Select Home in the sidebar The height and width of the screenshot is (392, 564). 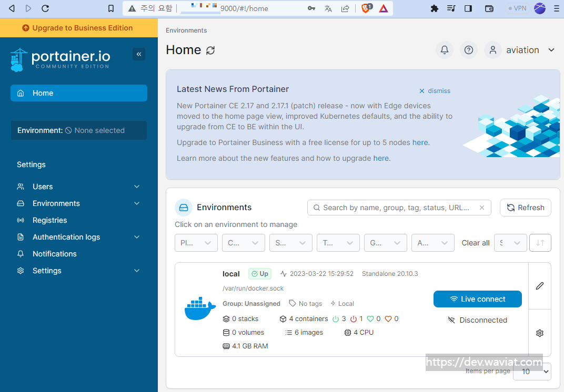(79, 93)
